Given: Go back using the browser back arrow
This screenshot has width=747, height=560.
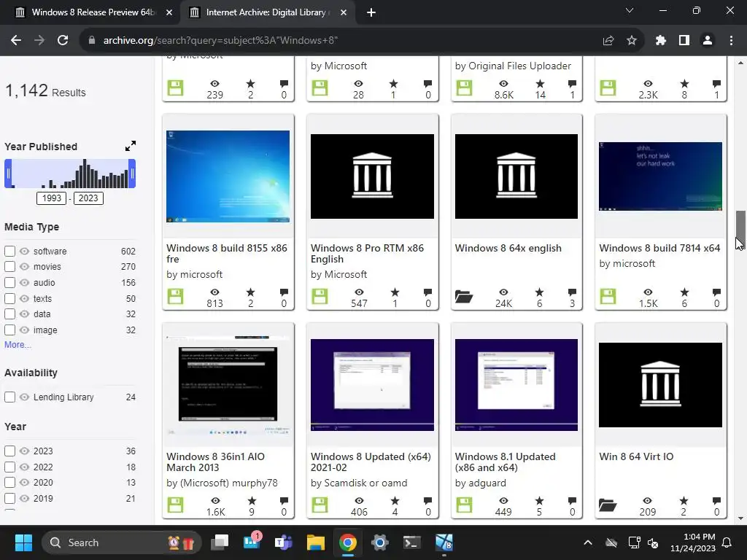Looking at the screenshot, I should (x=16, y=41).
